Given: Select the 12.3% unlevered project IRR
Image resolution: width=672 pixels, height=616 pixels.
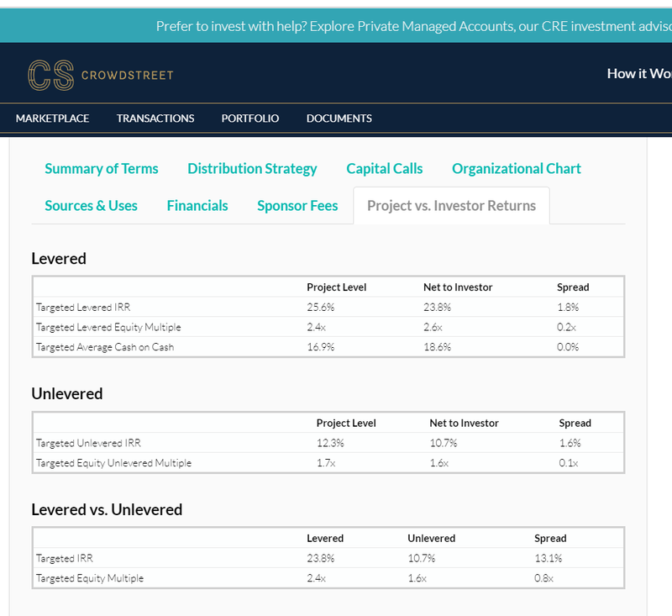Looking at the screenshot, I should point(330,443).
